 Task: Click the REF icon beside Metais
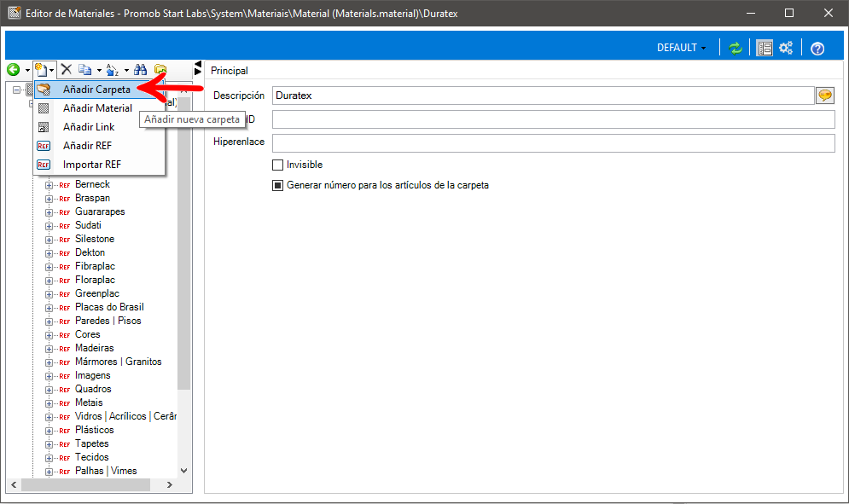click(x=65, y=403)
